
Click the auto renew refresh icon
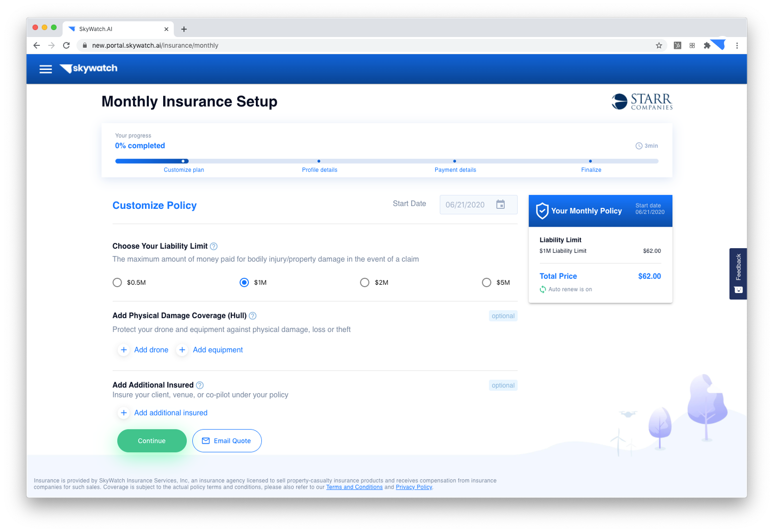click(543, 289)
